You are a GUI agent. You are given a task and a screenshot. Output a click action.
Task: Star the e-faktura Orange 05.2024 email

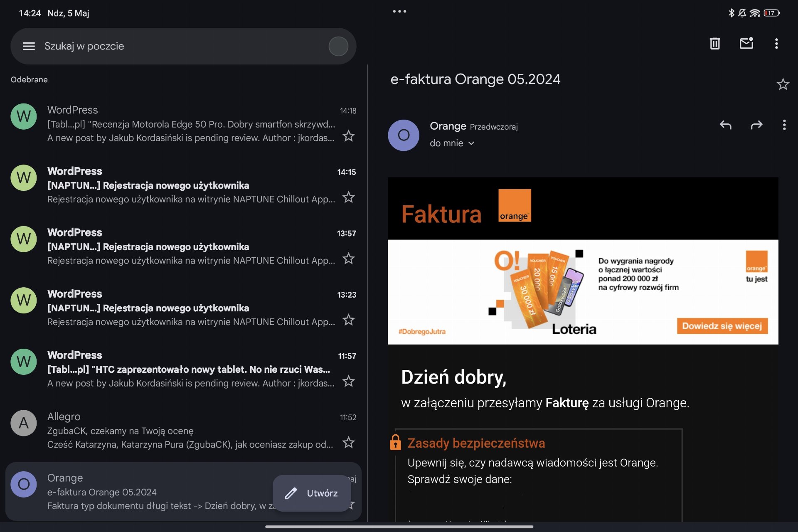783,84
